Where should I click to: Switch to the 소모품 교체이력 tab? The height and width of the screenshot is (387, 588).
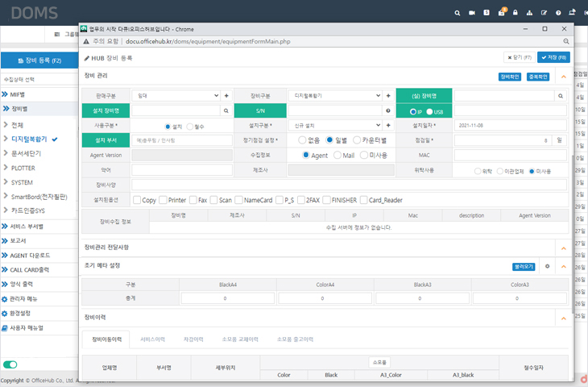(x=240, y=339)
